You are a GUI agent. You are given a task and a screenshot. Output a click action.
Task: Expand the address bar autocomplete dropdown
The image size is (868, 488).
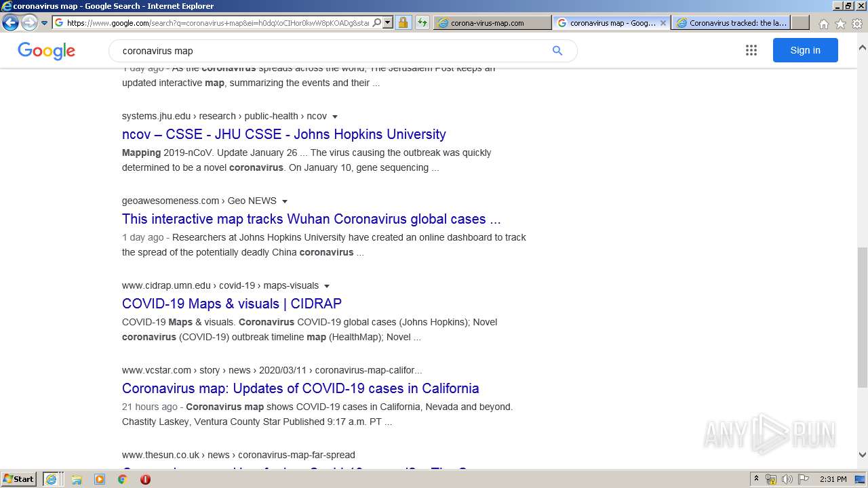click(388, 22)
